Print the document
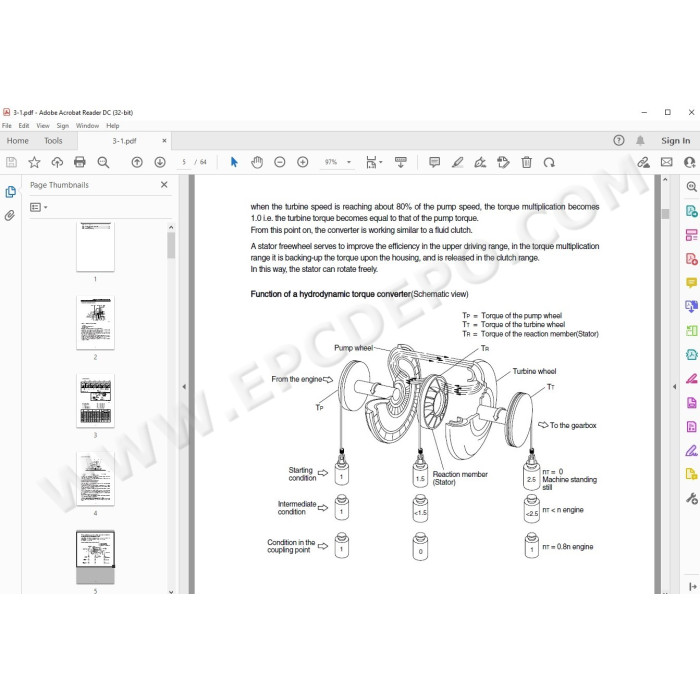The width and height of the screenshot is (700, 700). click(x=80, y=162)
